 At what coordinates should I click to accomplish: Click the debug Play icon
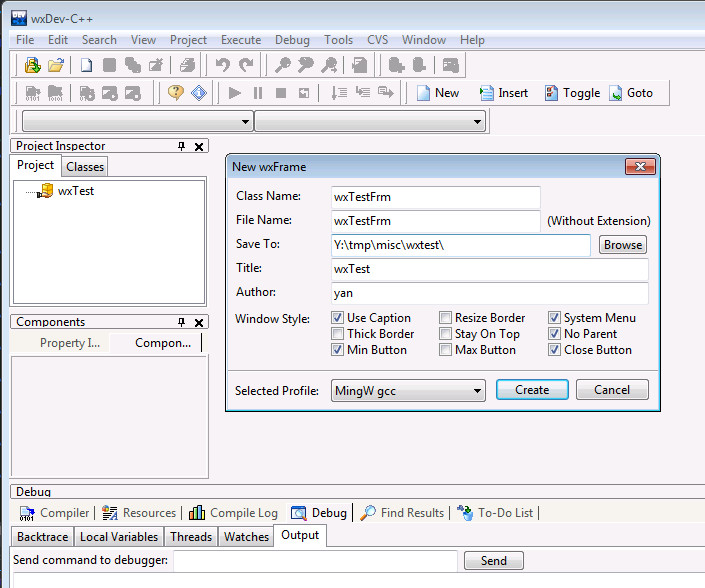pyautogui.click(x=234, y=93)
